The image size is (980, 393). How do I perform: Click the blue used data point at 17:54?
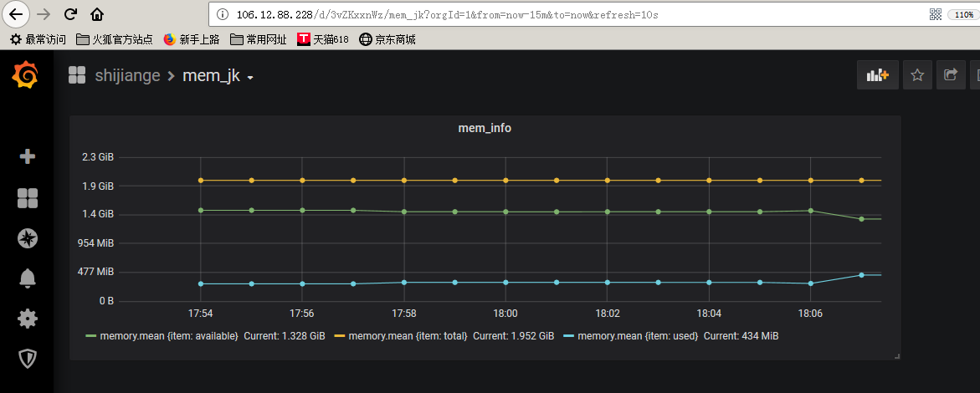pyautogui.click(x=201, y=283)
